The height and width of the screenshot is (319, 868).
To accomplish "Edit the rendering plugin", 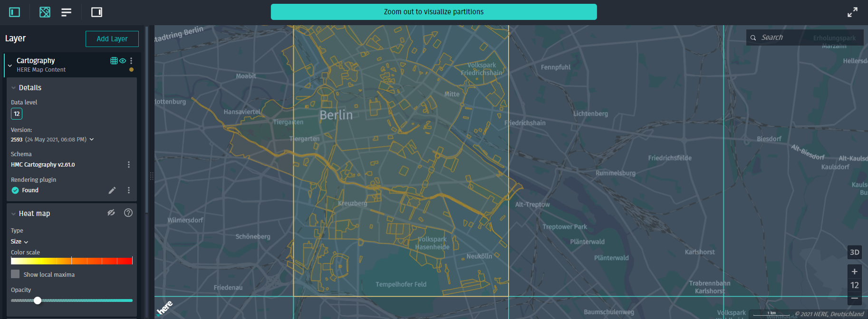I will (112, 190).
